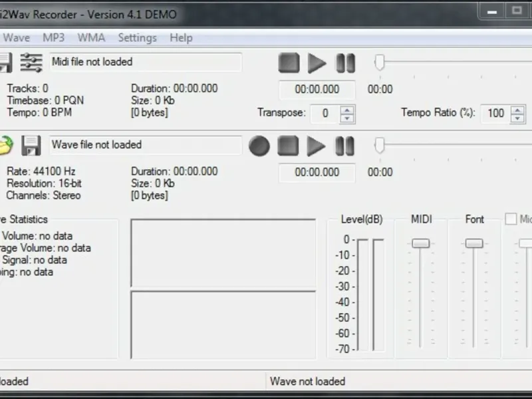532x399 pixels.
Task: Open wave file folder icon
Action: click(6, 145)
